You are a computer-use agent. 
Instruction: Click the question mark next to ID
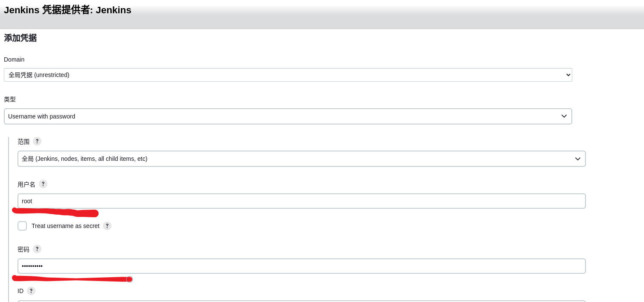tap(31, 291)
